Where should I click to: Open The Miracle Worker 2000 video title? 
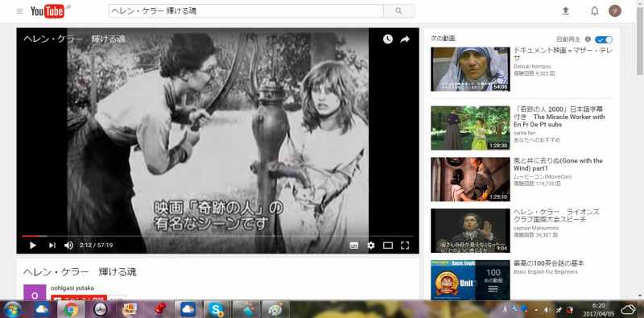coord(559,117)
